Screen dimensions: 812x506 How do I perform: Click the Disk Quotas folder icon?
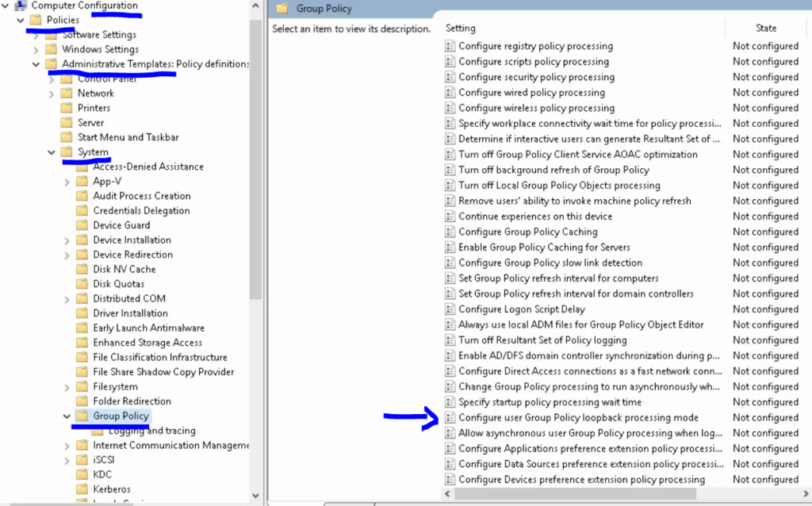coord(82,284)
